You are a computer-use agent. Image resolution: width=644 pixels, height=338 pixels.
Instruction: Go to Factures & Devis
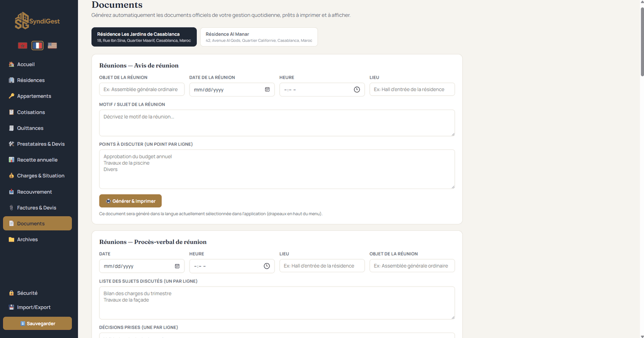(37, 208)
